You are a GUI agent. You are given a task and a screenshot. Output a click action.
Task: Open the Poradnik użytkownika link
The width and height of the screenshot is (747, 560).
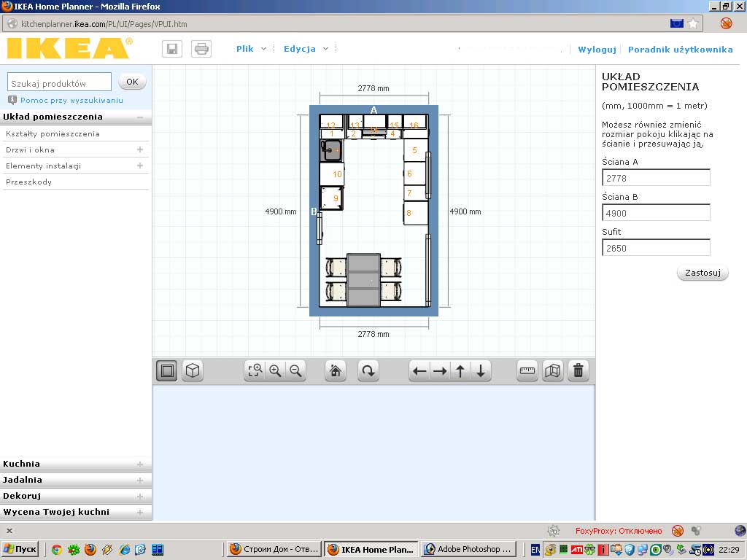pyautogui.click(x=680, y=50)
